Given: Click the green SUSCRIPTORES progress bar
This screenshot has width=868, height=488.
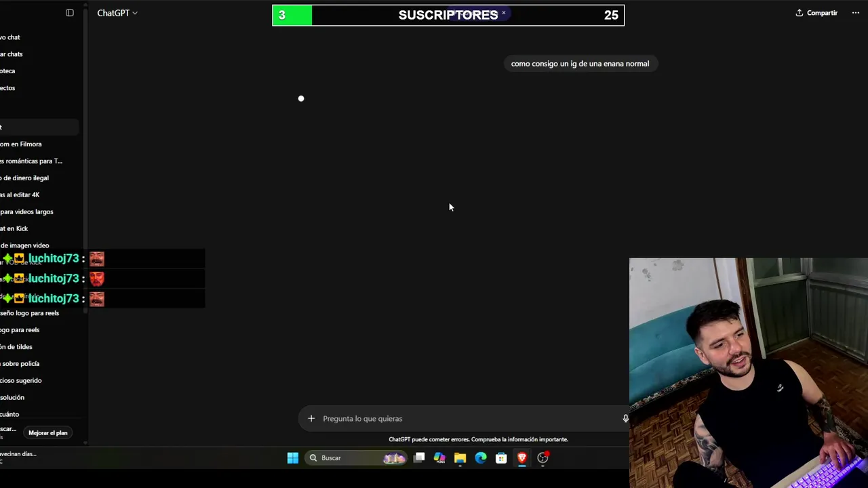Looking at the screenshot, I should coord(292,15).
